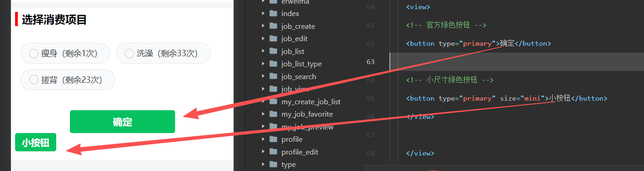Image resolution: width=644 pixels, height=171 pixels.
Task: Click line number 62 in the gutter
Action: (x=370, y=43)
